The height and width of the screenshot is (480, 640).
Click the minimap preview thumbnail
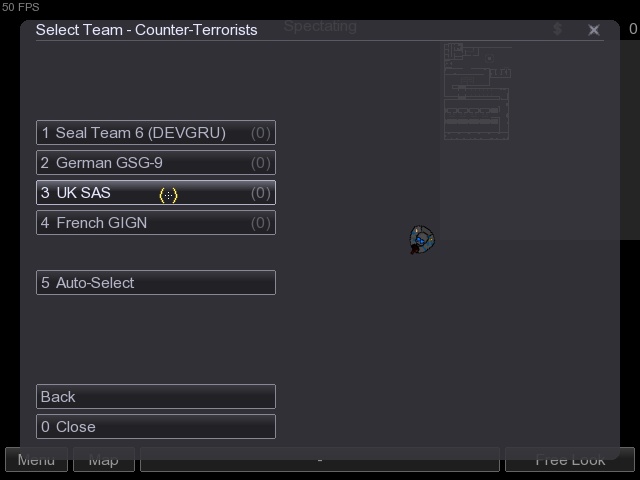(x=477, y=92)
